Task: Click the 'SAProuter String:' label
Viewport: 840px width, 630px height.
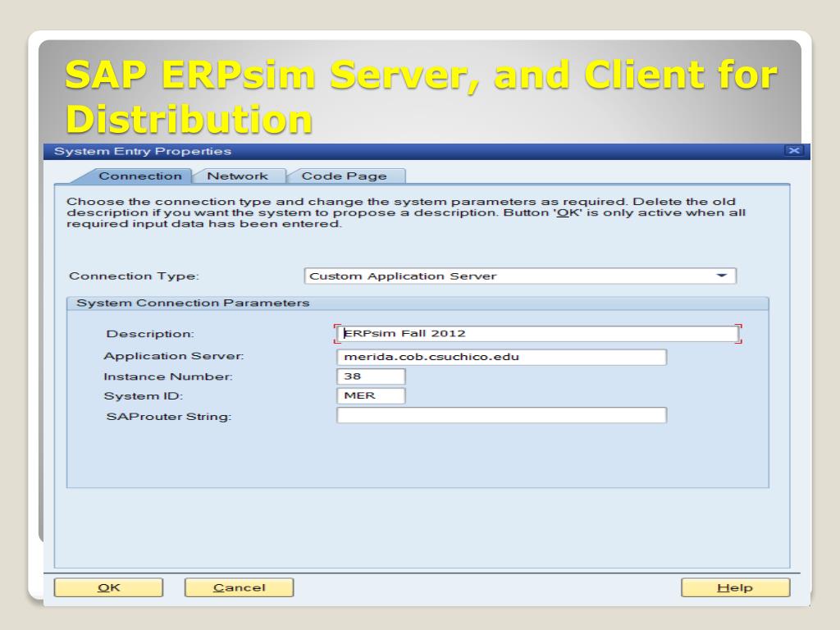Action: click(x=169, y=417)
